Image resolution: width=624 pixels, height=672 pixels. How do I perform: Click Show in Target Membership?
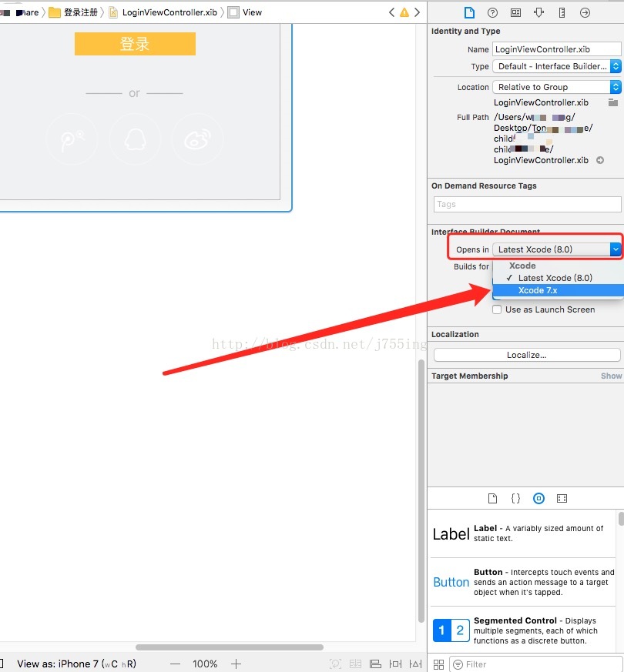tap(611, 376)
